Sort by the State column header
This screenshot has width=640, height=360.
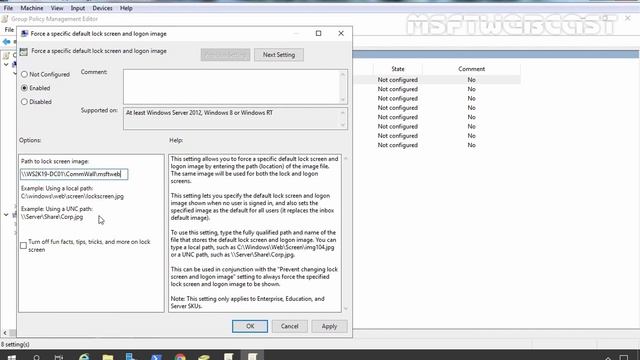click(398, 69)
